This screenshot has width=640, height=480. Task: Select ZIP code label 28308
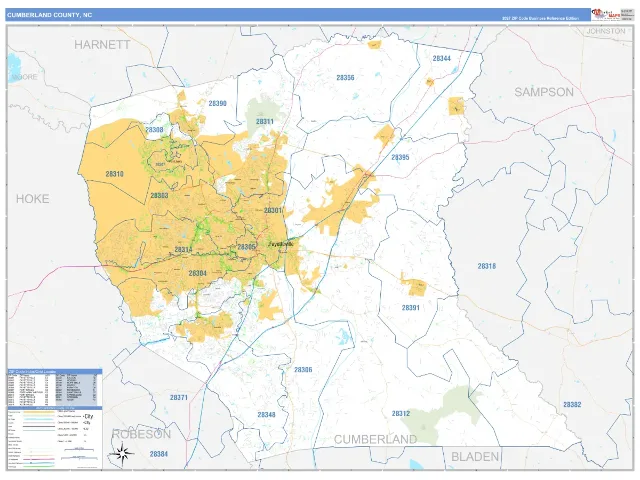pyautogui.click(x=154, y=129)
